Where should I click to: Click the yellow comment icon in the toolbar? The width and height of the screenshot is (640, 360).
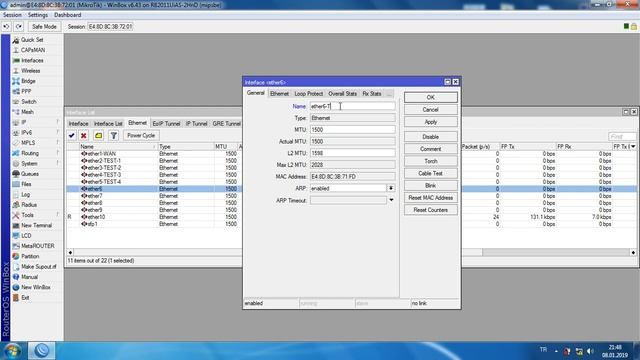(x=98, y=136)
